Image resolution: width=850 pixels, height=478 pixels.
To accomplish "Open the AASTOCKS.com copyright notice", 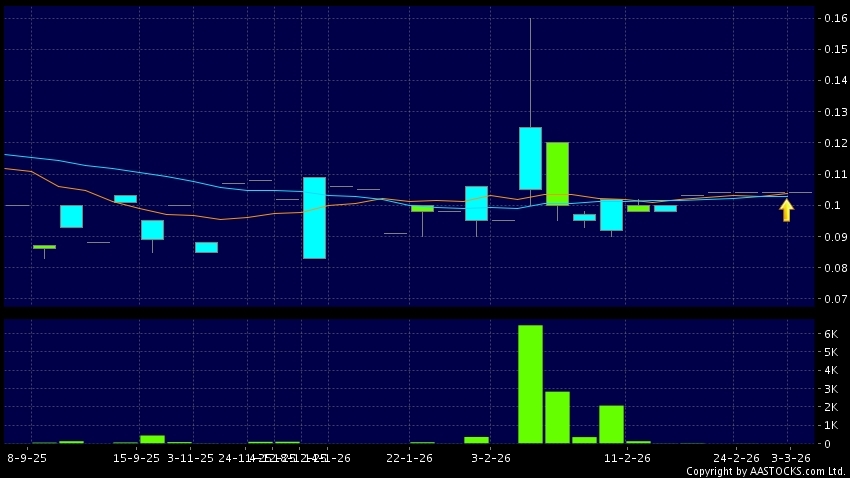I will tap(765, 471).
